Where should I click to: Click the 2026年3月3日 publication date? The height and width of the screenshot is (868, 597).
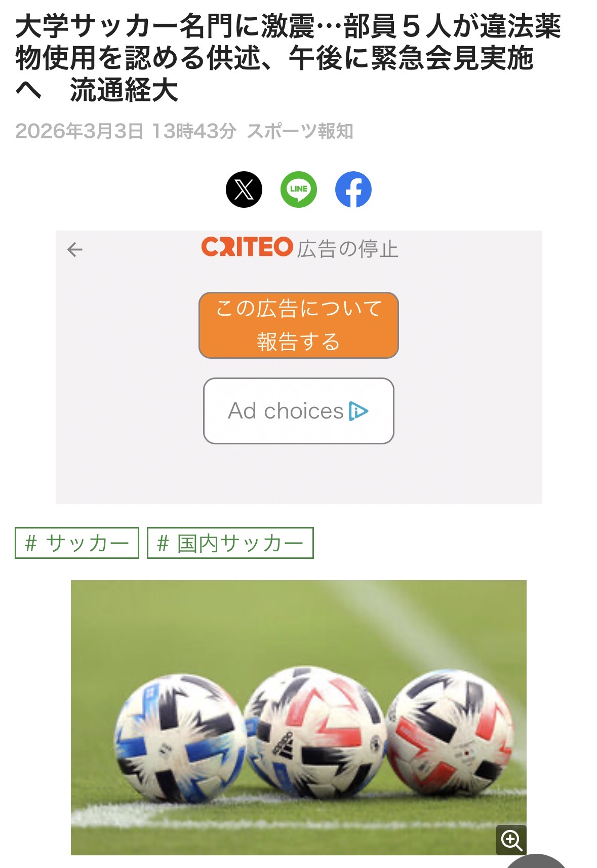point(79,131)
